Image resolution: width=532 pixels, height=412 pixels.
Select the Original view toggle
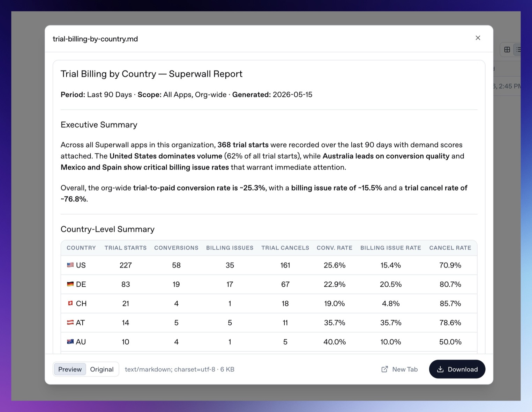click(x=102, y=369)
